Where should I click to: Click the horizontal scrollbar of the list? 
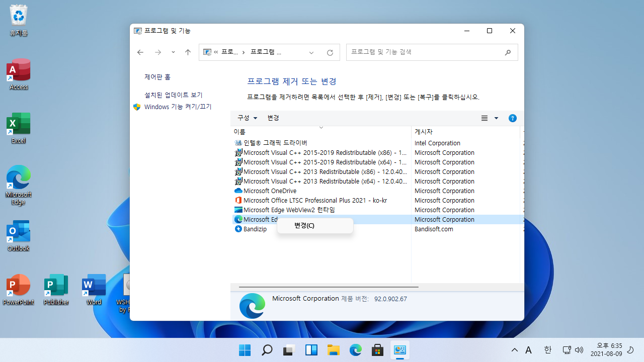tap(329, 287)
